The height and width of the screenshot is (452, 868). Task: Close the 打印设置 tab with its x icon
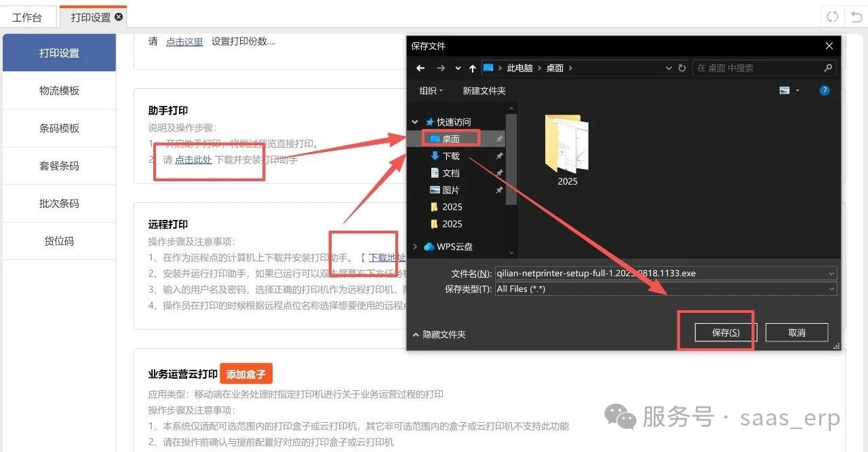(x=119, y=17)
